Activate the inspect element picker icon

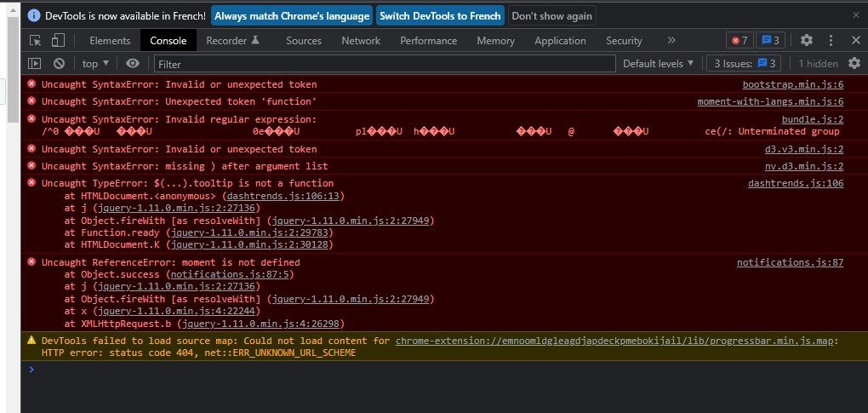[36, 40]
